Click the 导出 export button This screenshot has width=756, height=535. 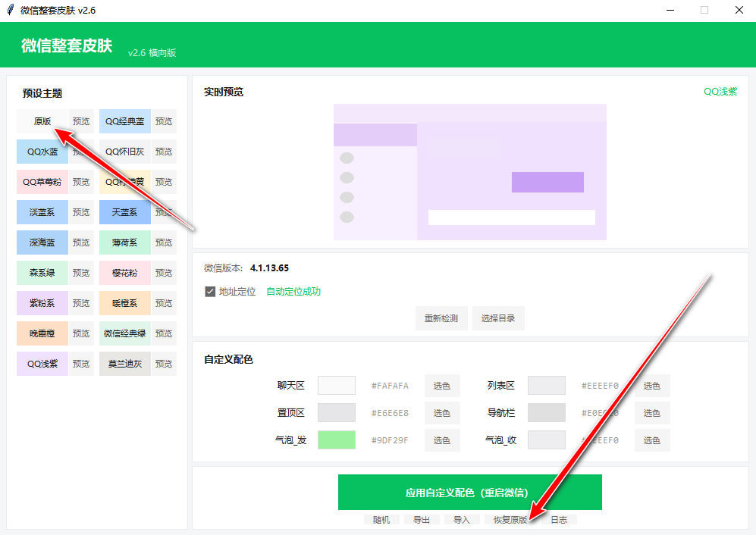[x=422, y=520]
